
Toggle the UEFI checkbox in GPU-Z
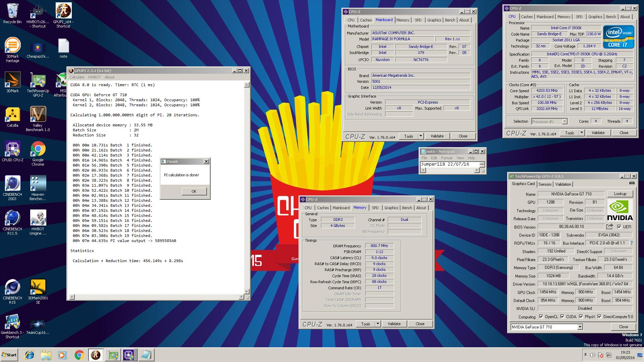point(619,227)
